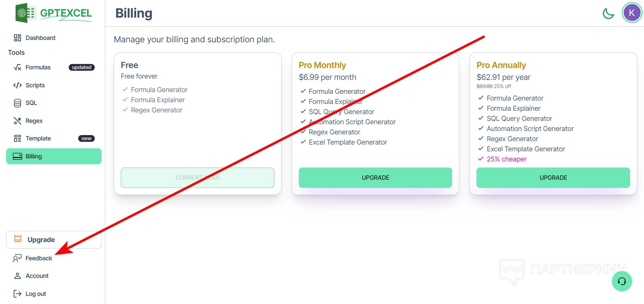Click the Formulas menu label
Screen dimensions: 644x304
click(38, 67)
